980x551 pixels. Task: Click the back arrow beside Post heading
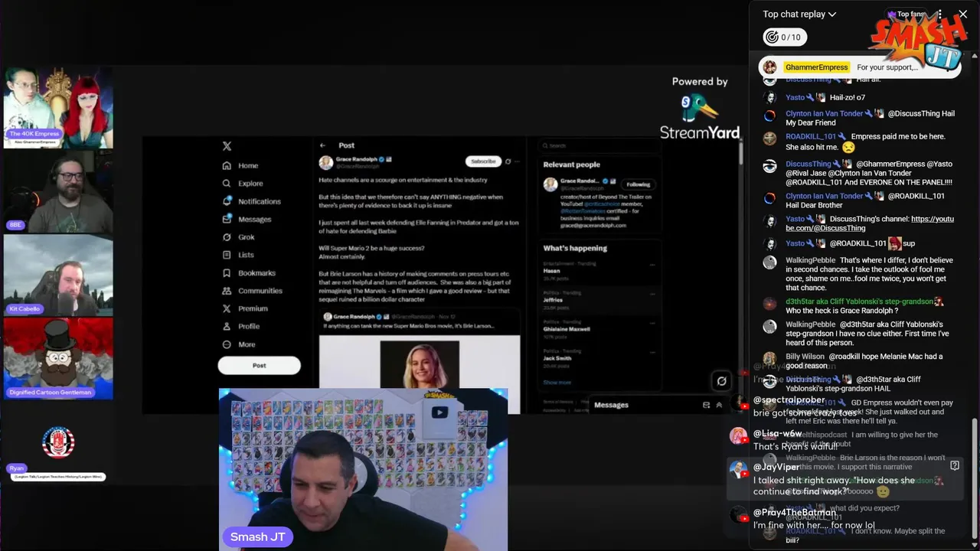click(323, 145)
